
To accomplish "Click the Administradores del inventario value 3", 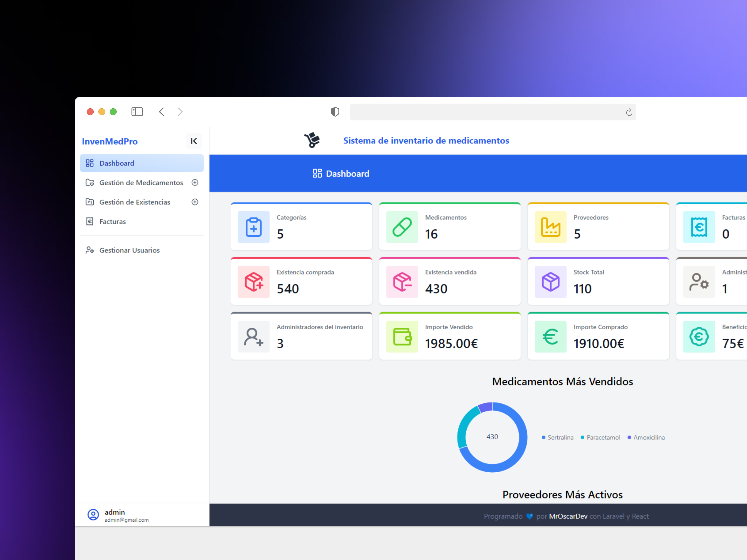I will (x=280, y=343).
